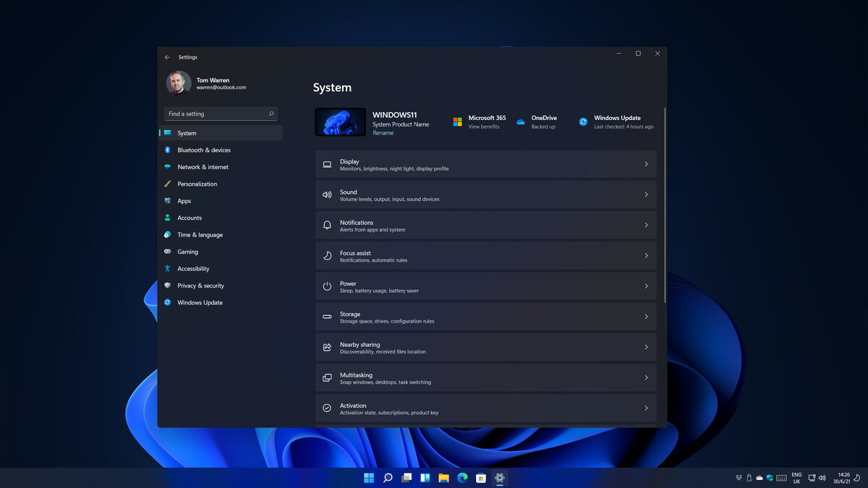Viewport: 868px width, 488px height.
Task: Open the Widgets panel from the taskbar
Action: [x=425, y=478]
